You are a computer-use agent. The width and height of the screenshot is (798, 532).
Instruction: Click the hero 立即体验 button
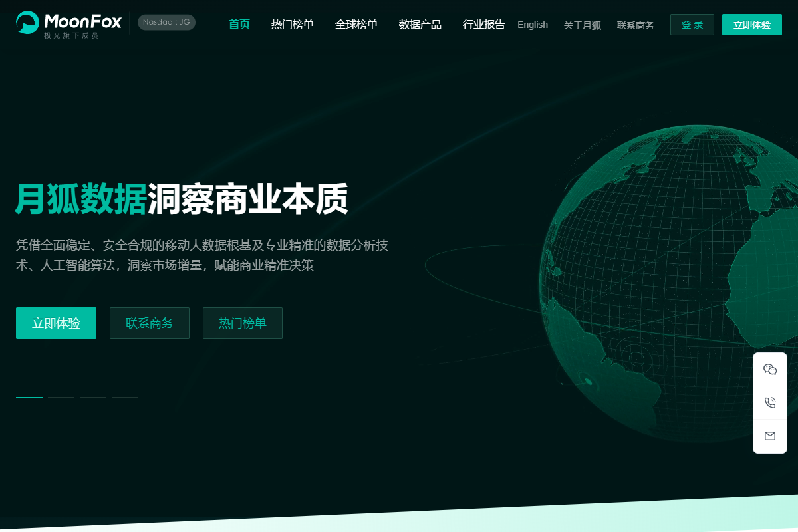point(56,323)
